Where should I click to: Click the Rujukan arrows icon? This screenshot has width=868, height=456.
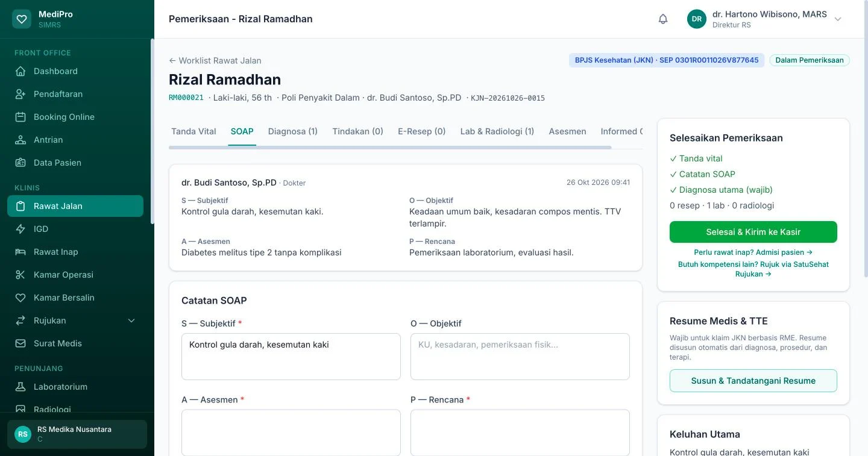[x=20, y=320]
